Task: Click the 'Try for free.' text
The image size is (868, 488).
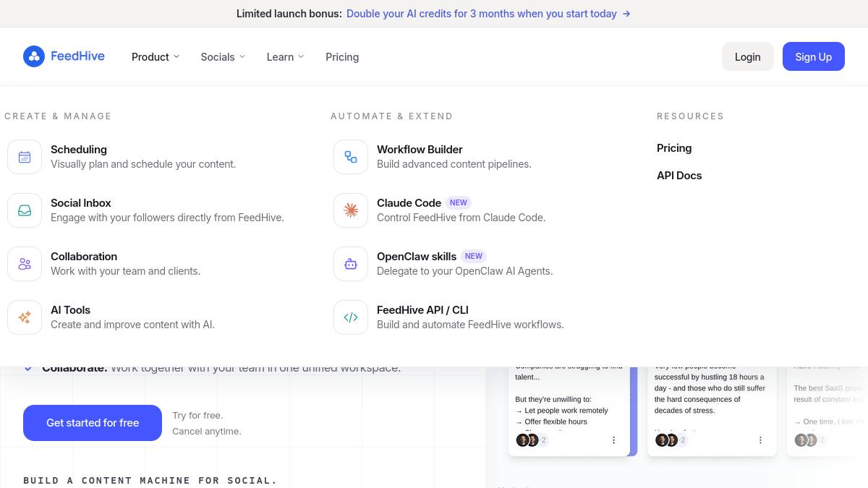Action: [x=197, y=415]
